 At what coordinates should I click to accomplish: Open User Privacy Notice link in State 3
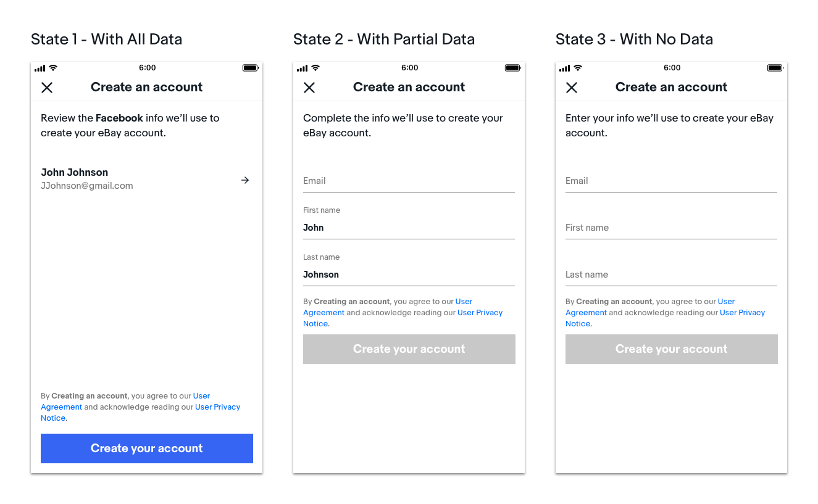click(x=742, y=313)
